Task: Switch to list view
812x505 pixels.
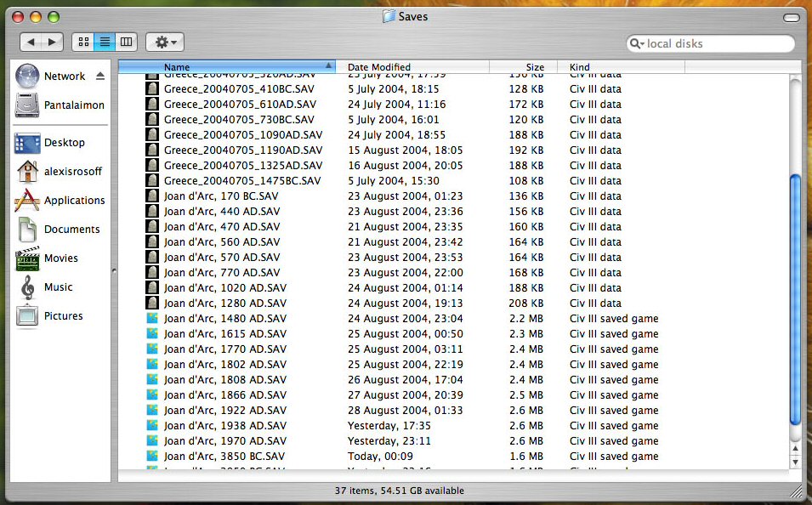Action: pyautogui.click(x=105, y=42)
